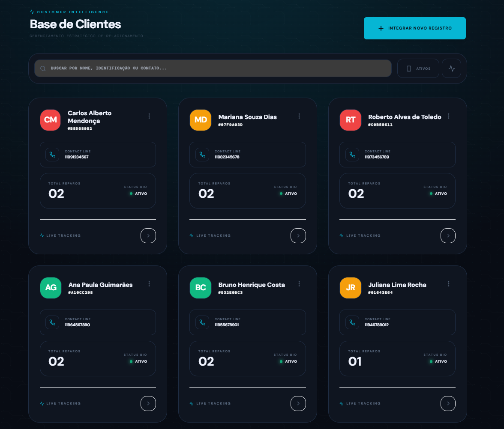Click AG avatar of Ana Paula Guimarães
Image resolution: width=504 pixels, height=429 pixels.
click(51, 288)
